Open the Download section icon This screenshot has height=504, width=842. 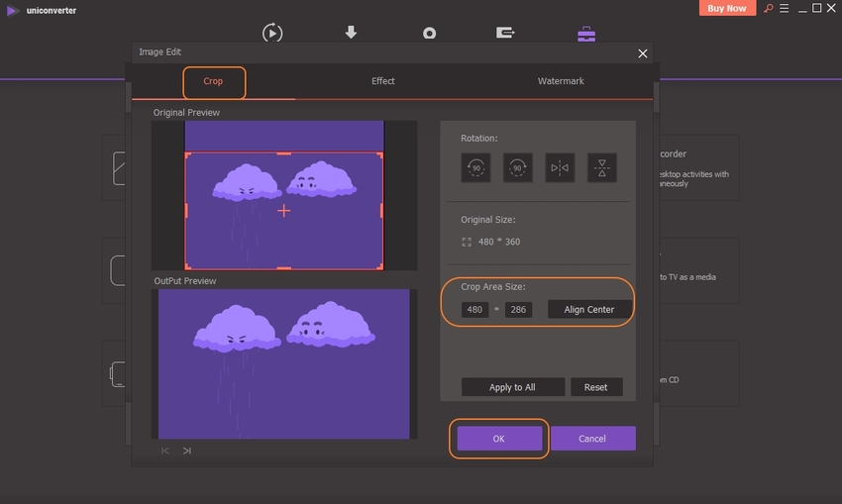[351, 33]
